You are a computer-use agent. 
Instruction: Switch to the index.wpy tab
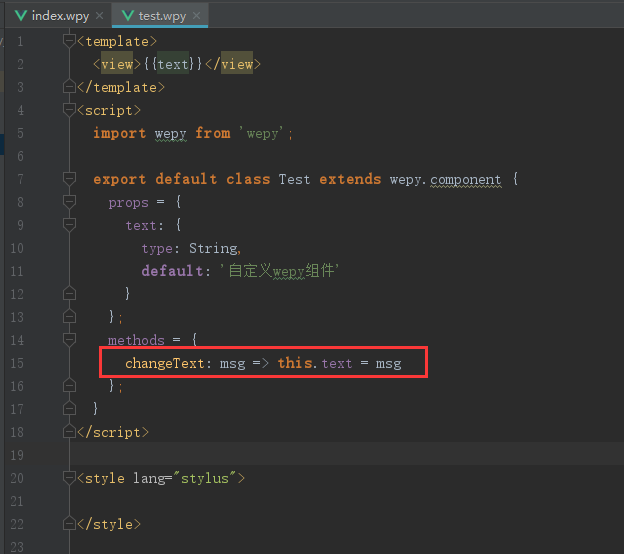coord(59,16)
